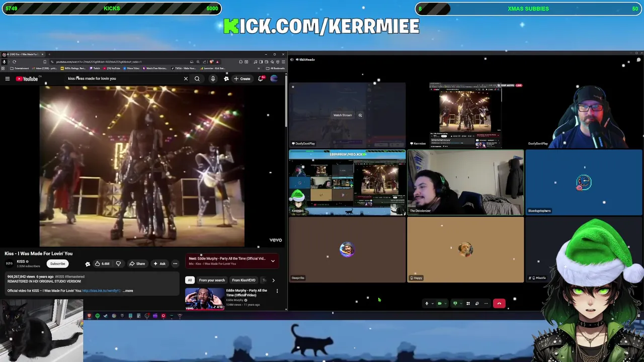644x362 pixels.
Task: Open Steam from the taskbar
Action: (106, 316)
